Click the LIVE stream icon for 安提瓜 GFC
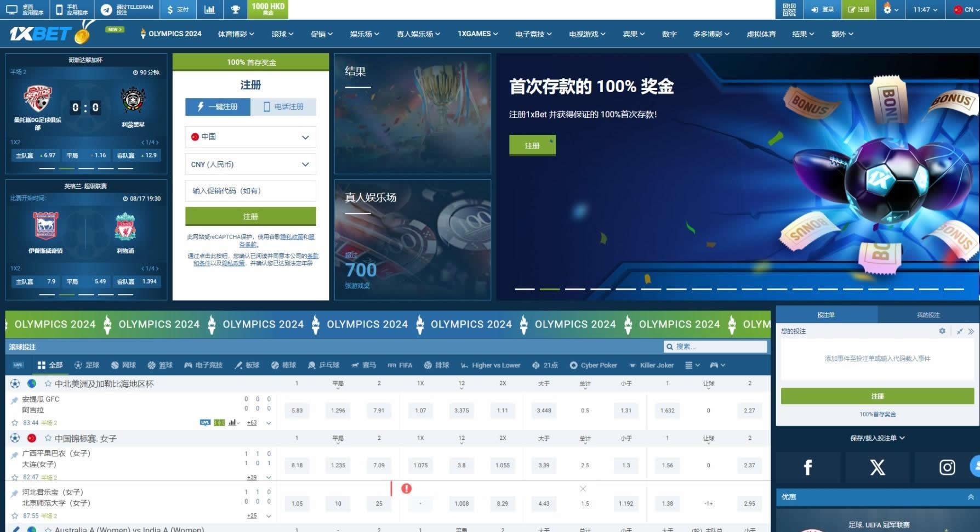980x532 pixels. click(x=205, y=422)
